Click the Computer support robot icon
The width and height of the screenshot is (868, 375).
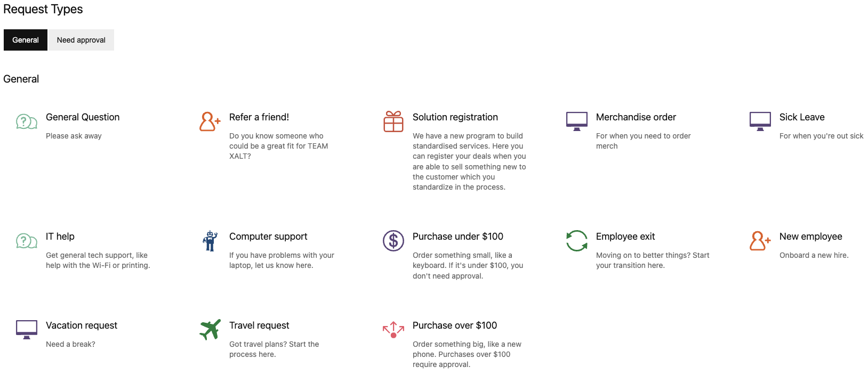210,241
